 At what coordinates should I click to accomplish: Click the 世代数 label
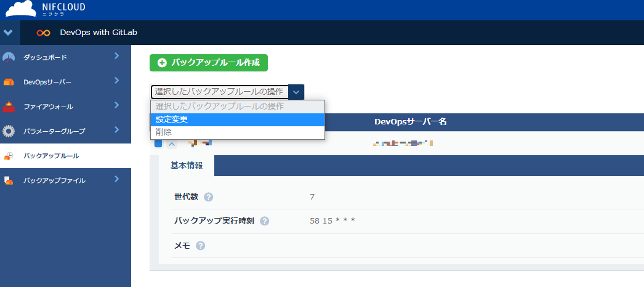point(187,196)
